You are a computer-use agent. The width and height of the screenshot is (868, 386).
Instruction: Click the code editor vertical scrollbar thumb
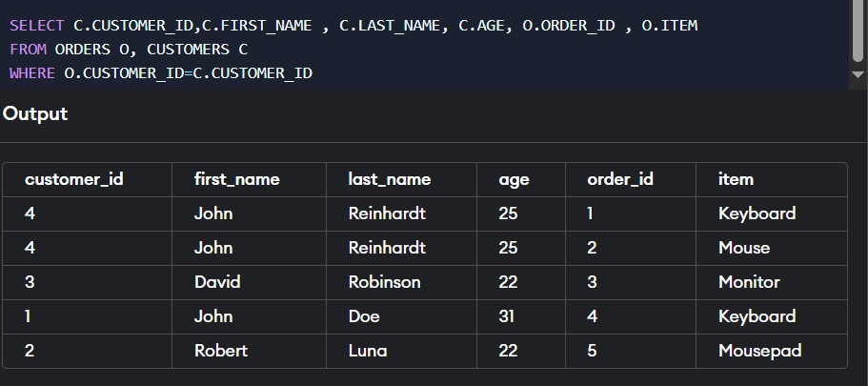858,31
